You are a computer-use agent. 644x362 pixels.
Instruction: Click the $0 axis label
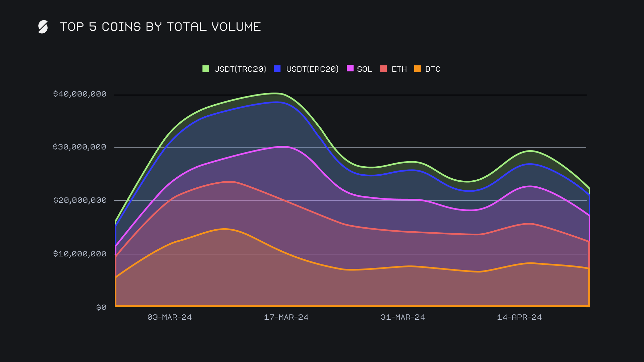101,307
